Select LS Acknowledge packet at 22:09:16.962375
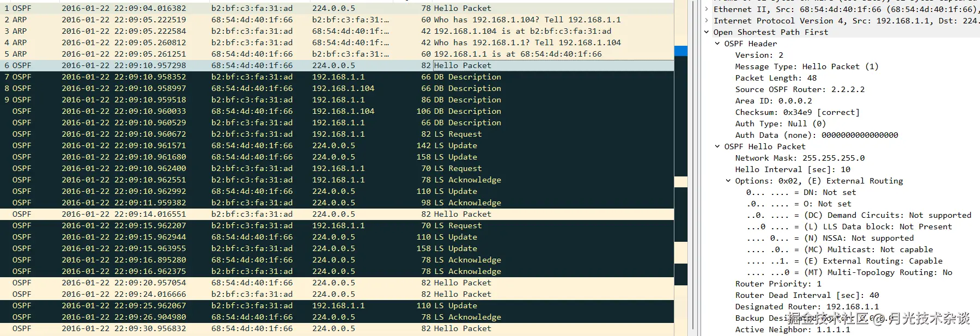The width and height of the screenshot is (980, 336). (x=337, y=271)
